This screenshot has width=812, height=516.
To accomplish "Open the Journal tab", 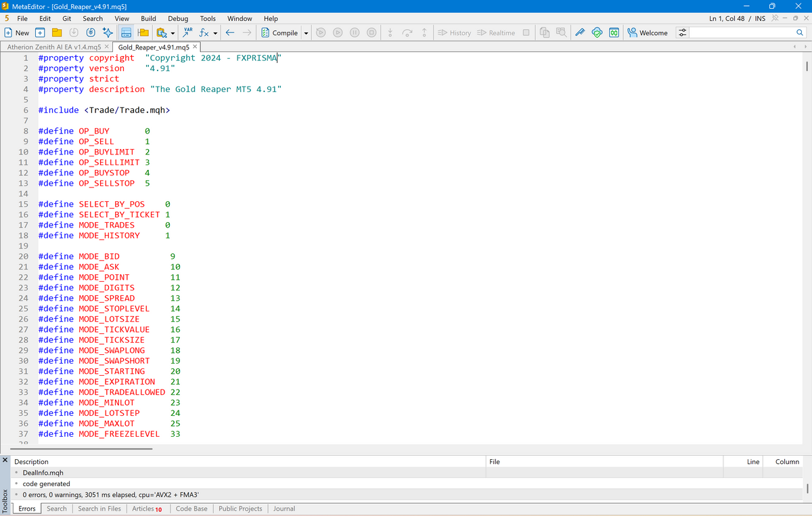I will [x=284, y=509].
